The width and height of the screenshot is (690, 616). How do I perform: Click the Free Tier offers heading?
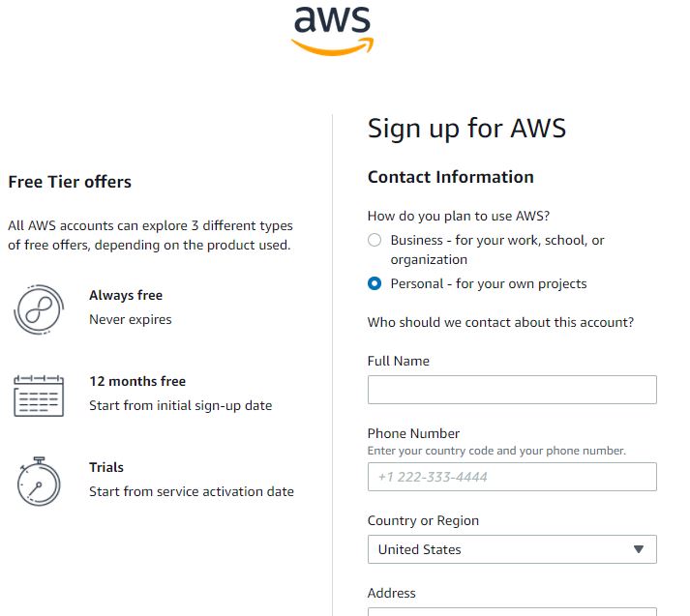[70, 182]
